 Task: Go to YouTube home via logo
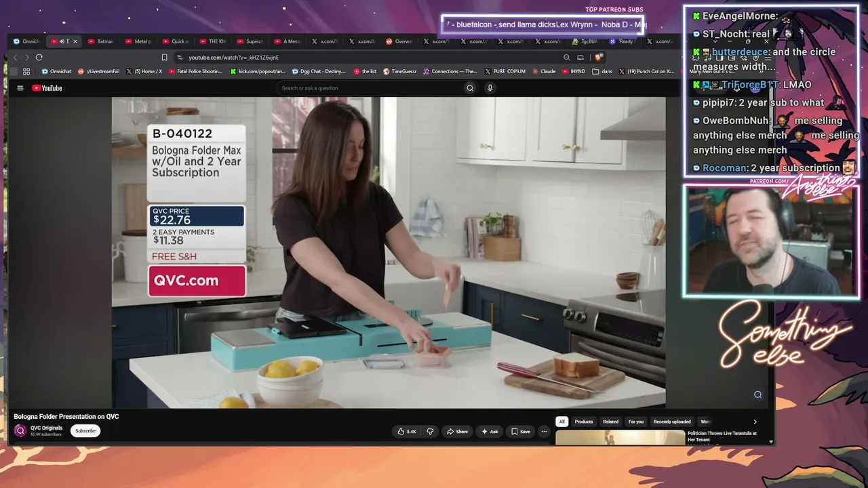pyautogui.click(x=47, y=88)
